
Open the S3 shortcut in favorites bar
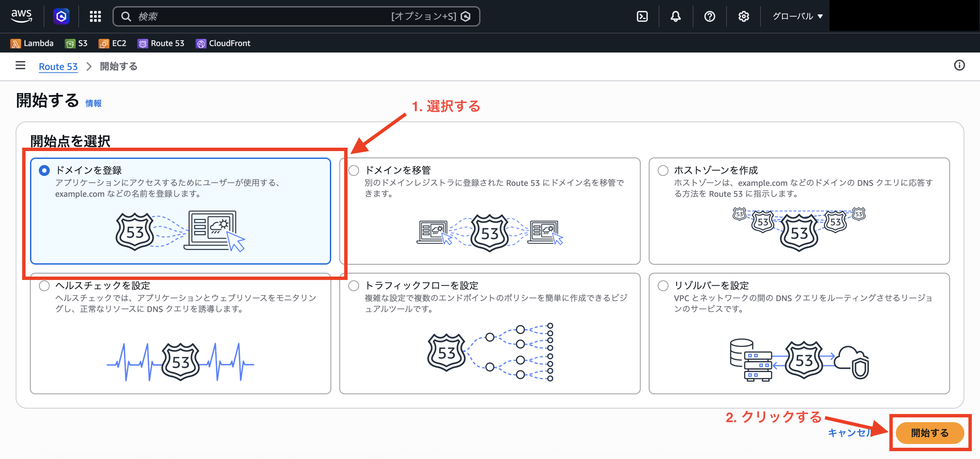point(76,43)
